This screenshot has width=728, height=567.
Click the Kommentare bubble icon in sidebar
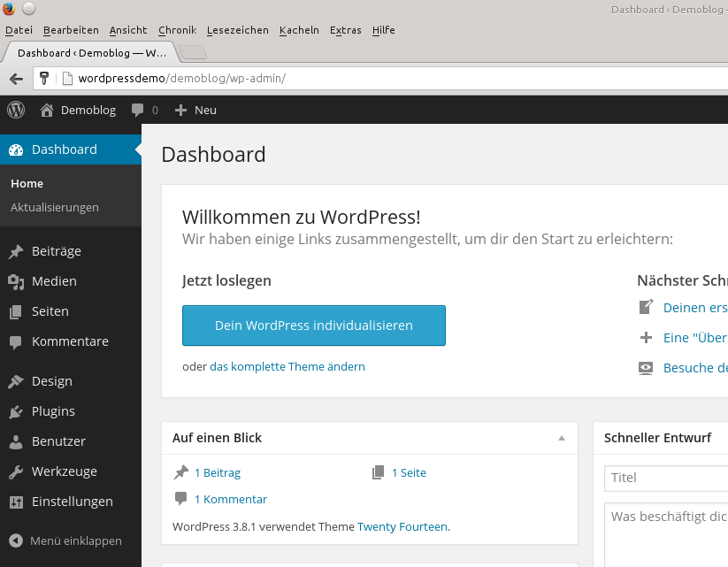(x=16, y=342)
